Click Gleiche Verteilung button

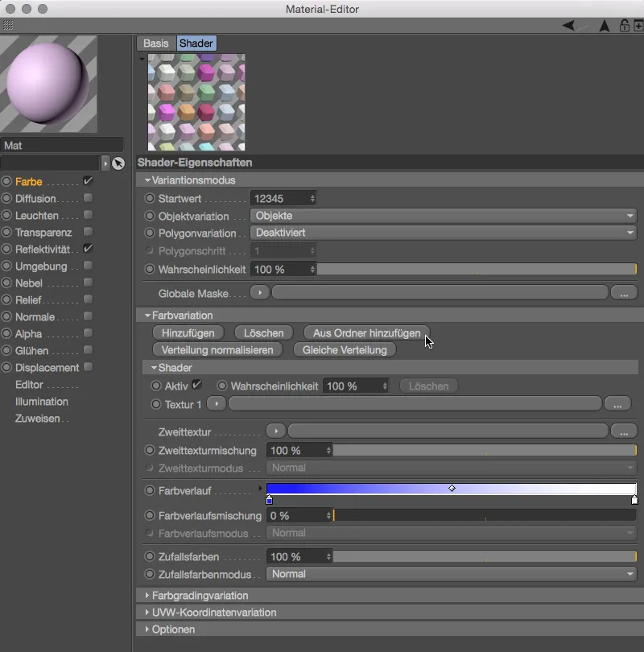click(x=345, y=350)
